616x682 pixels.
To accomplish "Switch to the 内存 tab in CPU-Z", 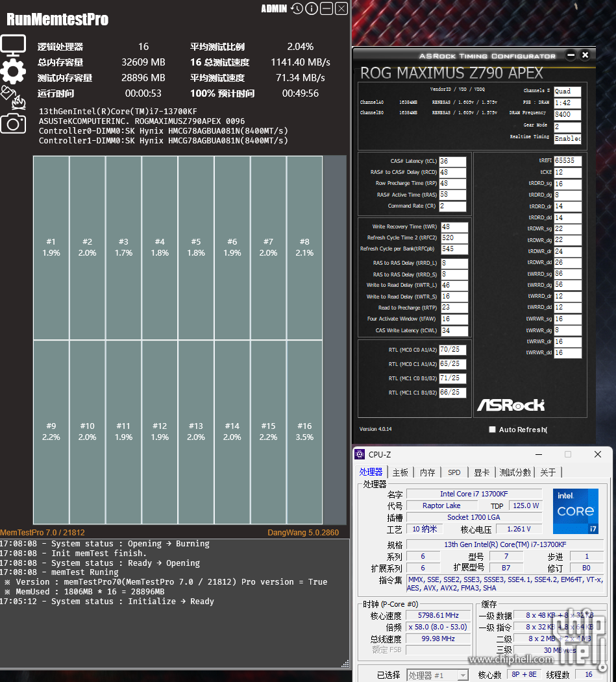I will coord(427,472).
